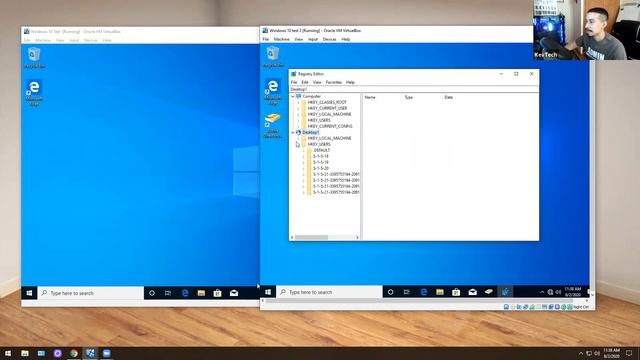Select Desktop1 node in Registry tree

tap(311, 133)
